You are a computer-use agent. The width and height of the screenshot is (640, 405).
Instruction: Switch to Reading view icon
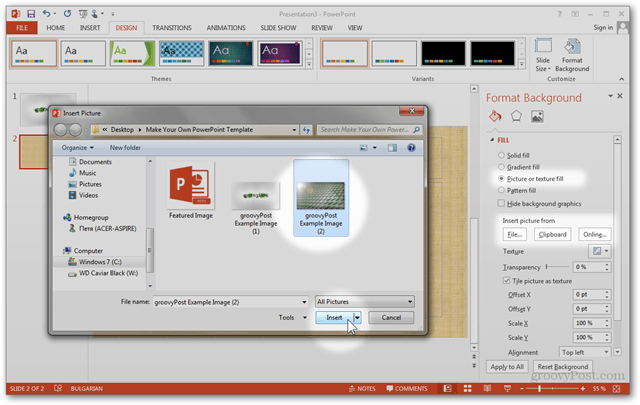pos(487,389)
